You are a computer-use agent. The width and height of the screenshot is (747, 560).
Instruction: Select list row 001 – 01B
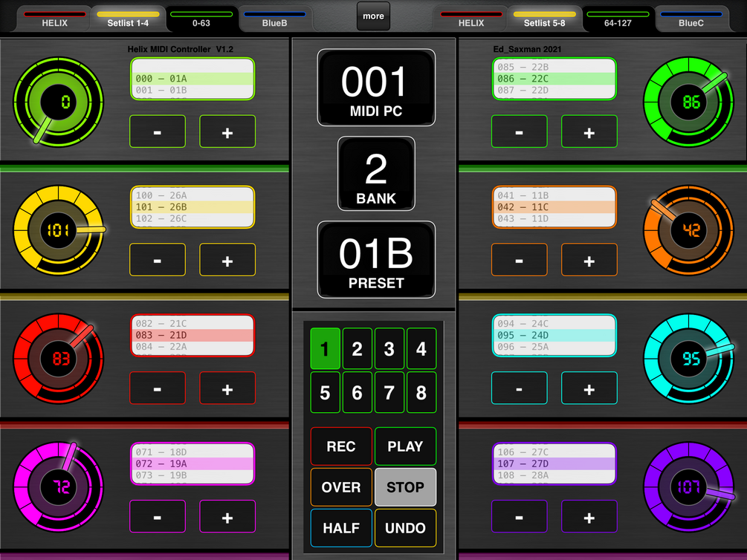click(193, 90)
